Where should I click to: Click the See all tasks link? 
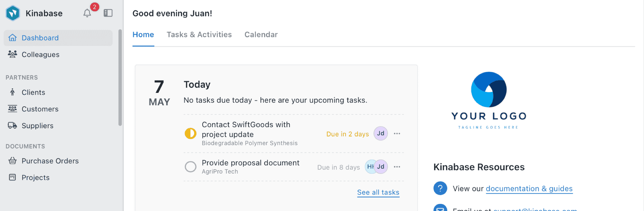click(378, 192)
